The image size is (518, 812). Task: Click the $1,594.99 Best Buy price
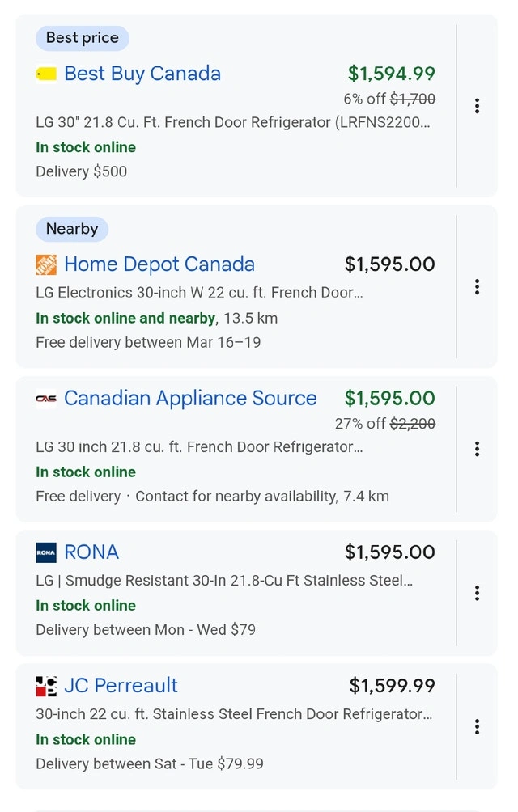tap(392, 74)
